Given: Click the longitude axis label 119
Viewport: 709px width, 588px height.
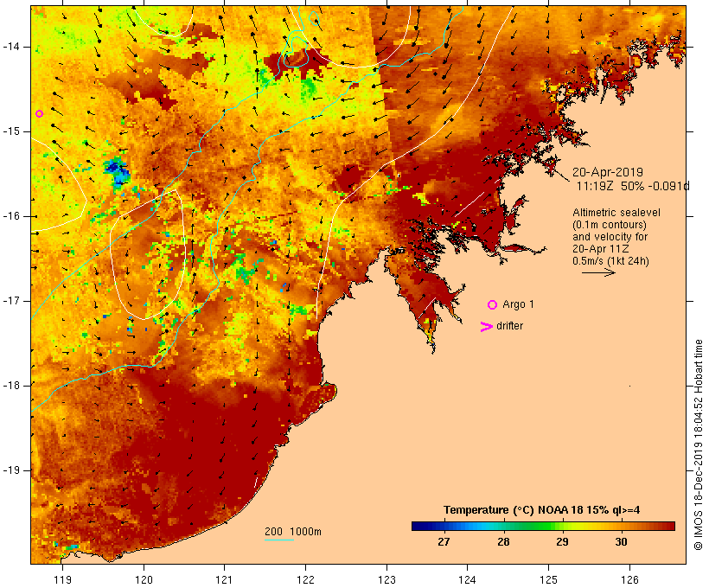Looking at the screenshot, I should [62, 579].
